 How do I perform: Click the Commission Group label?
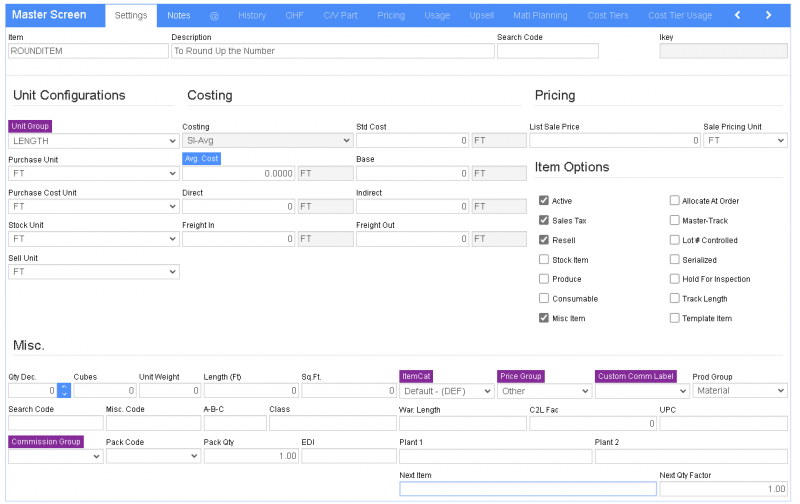point(46,441)
